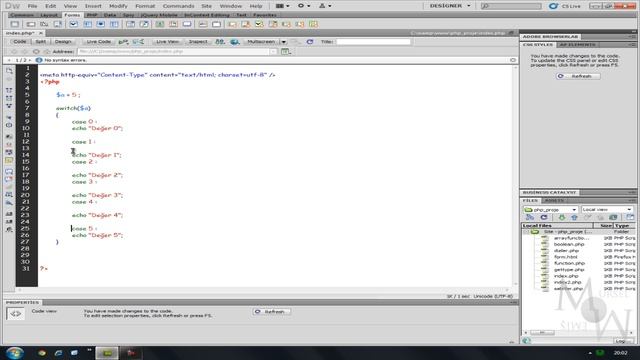The width and height of the screenshot is (640, 360).
Task: Open the Layout dropdown in menu bar
Action: pos(282,6)
